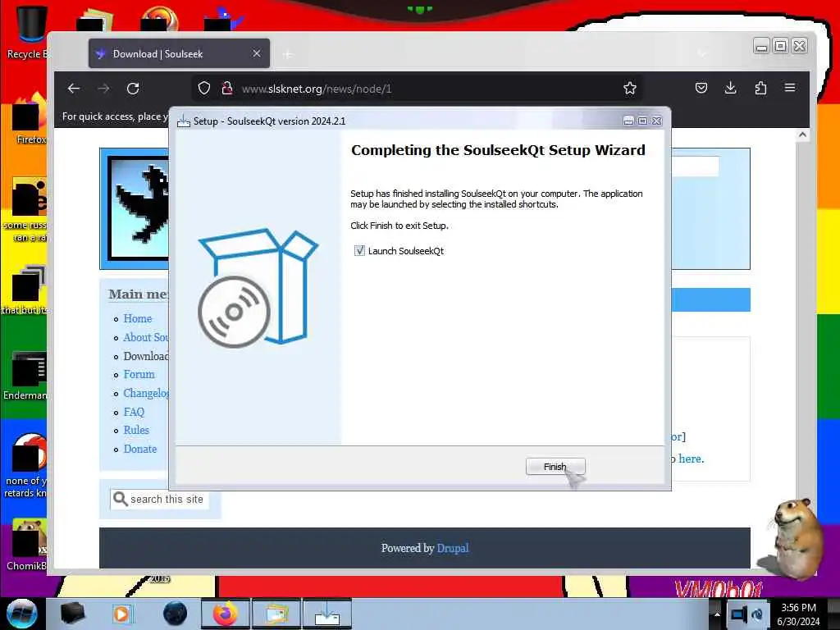The image size is (840, 630).
Task: View site security padlock info
Action: pos(227,89)
